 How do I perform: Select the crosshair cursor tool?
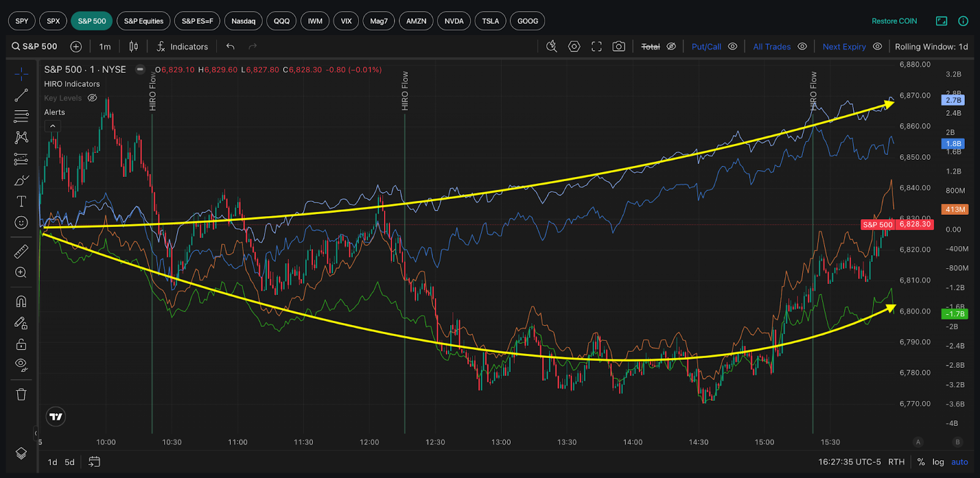pyautogui.click(x=21, y=75)
